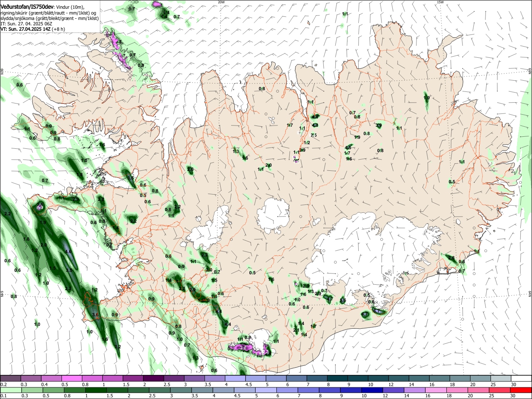This screenshot has height=399, width=532.
Task: Choose the lavender 4–4.5 top-row swatch
Action: point(235,379)
